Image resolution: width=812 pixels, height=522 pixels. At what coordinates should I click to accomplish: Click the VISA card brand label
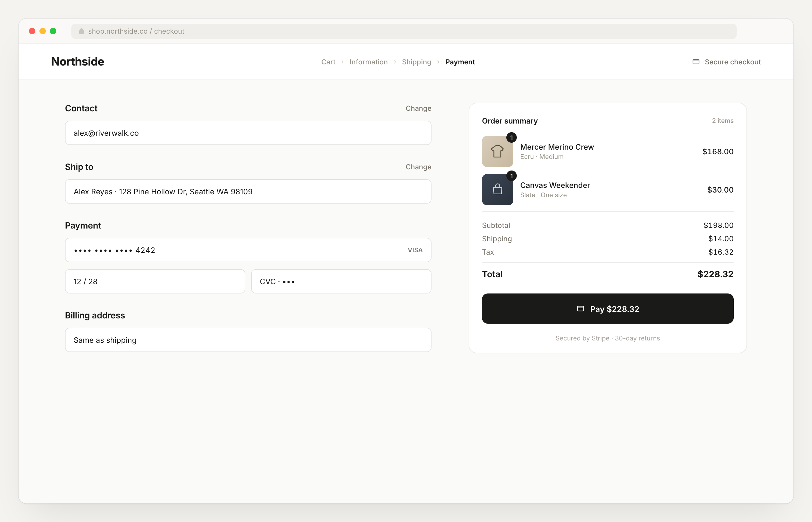(x=415, y=250)
